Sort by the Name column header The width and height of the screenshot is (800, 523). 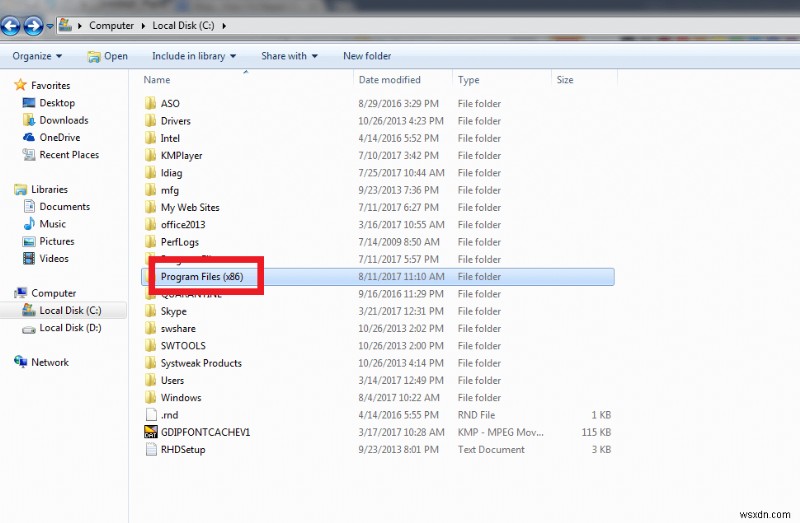click(x=157, y=80)
